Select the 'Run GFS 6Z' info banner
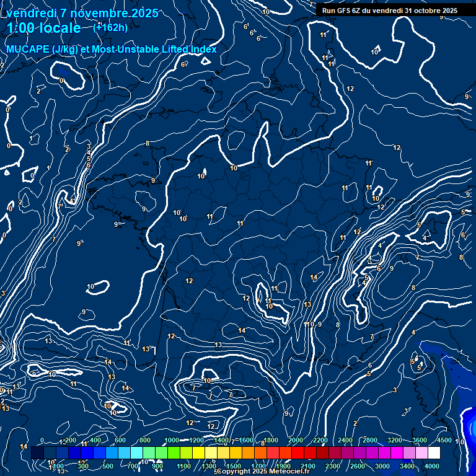The width and height of the screenshot is (476, 476). (390, 11)
